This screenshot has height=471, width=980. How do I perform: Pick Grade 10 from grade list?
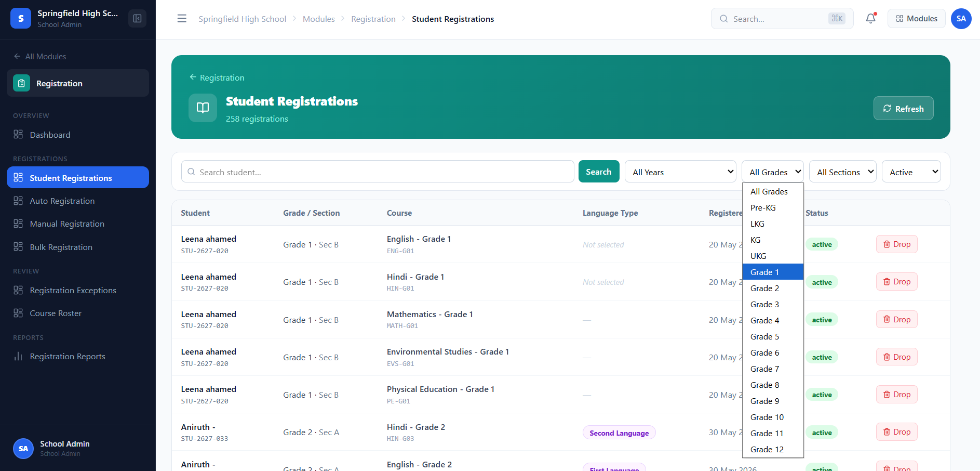(773, 417)
